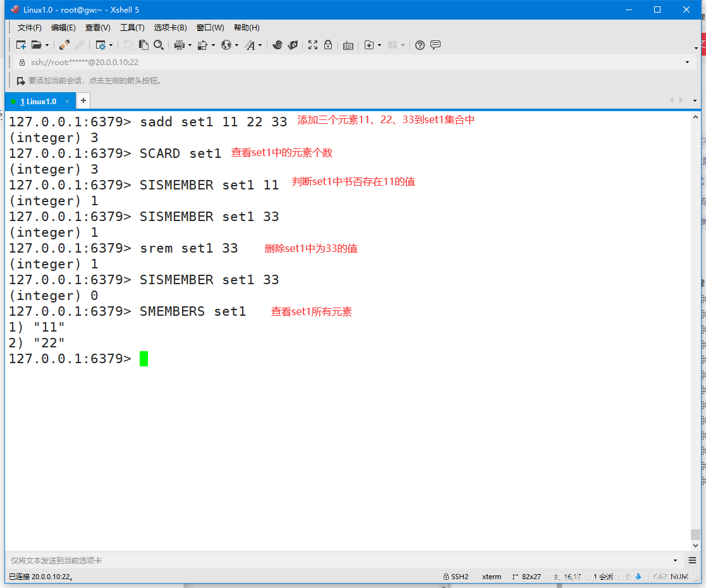706x588 pixels.
Task: Expand the address bar history dropdown
Action: (x=687, y=62)
